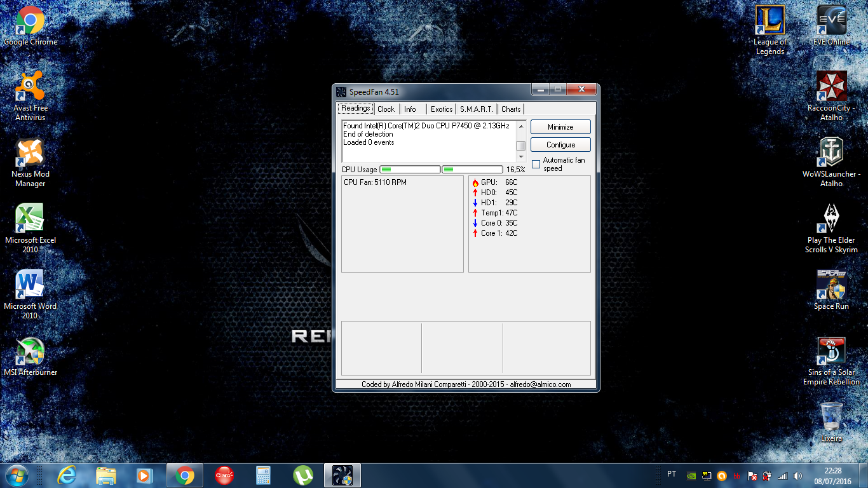
Task: Open network signal tray icon
Action: pyautogui.click(x=782, y=475)
